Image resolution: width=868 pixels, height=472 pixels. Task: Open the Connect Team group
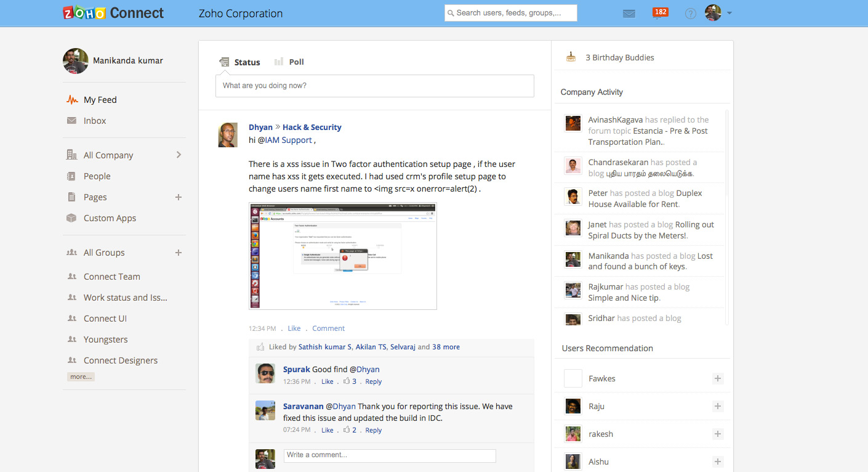pos(111,277)
